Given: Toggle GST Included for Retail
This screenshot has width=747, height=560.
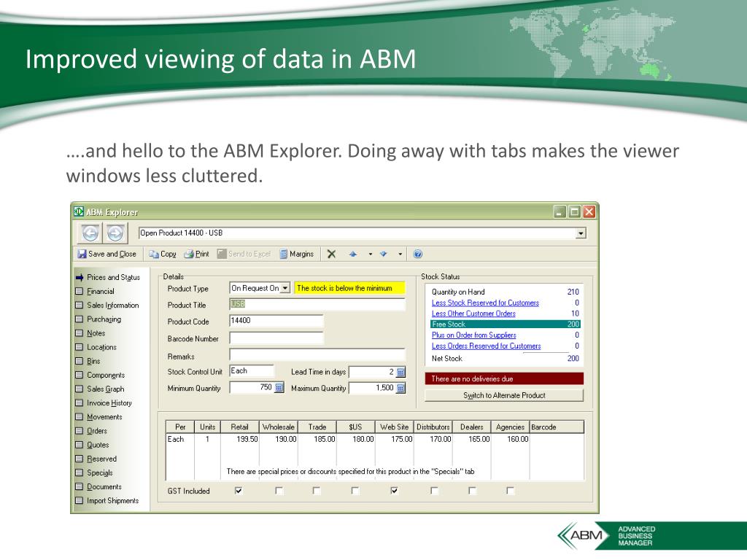Looking at the screenshot, I should click(239, 491).
